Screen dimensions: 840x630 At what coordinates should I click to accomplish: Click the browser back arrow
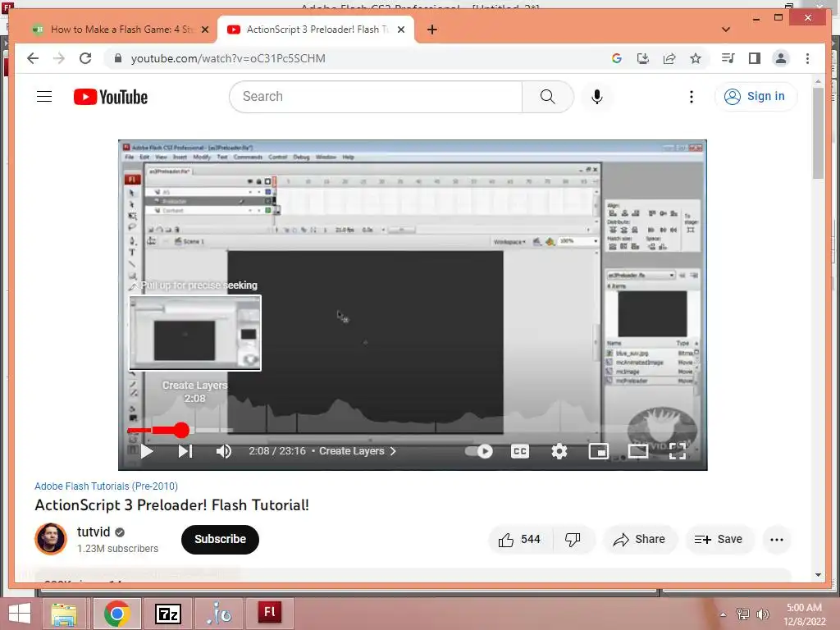33,58
